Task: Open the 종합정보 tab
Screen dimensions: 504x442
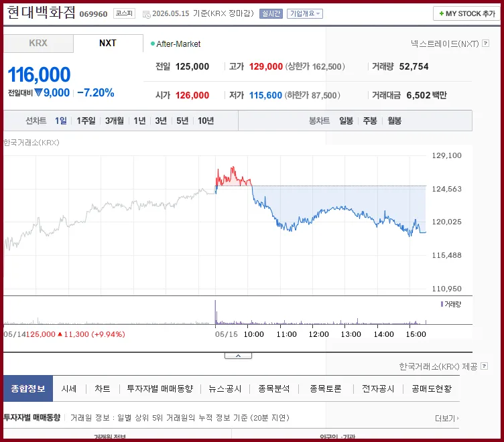Action: pyautogui.click(x=28, y=388)
